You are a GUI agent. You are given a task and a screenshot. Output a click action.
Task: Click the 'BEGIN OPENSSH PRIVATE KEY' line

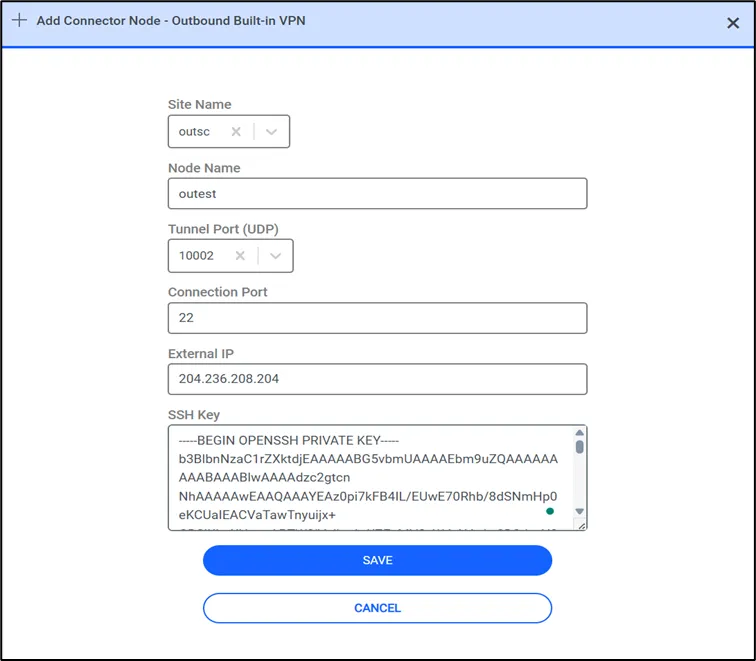pyautogui.click(x=289, y=441)
